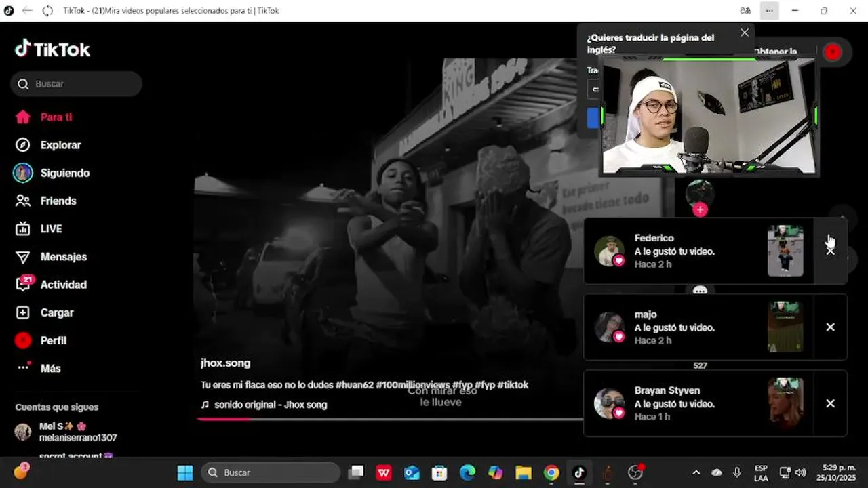Open majo's profile avatar
Image resolution: width=868 pixels, height=488 pixels.
tap(609, 327)
